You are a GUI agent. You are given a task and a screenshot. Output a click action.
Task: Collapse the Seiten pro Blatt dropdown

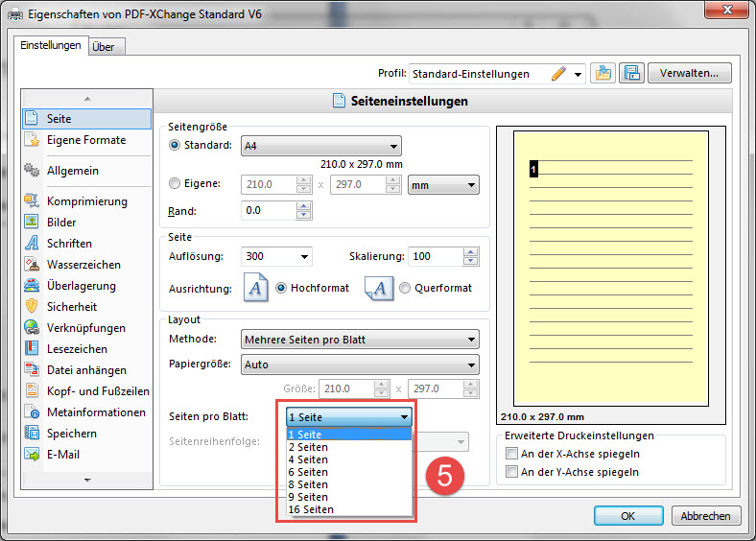[x=349, y=417]
